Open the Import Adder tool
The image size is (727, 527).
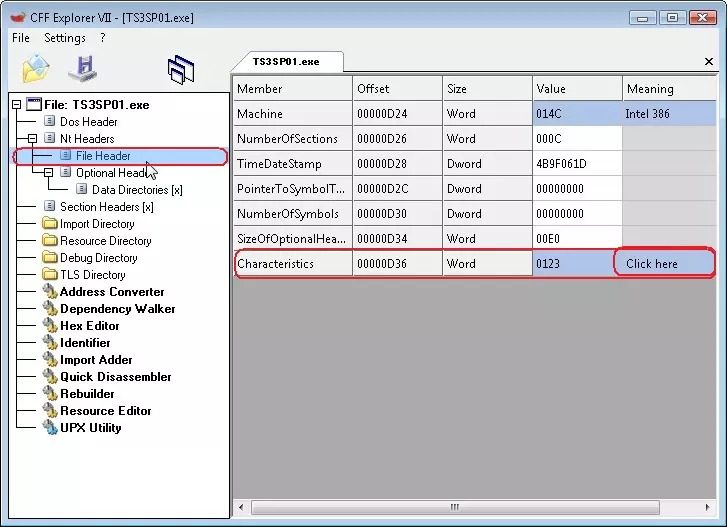[96, 360]
